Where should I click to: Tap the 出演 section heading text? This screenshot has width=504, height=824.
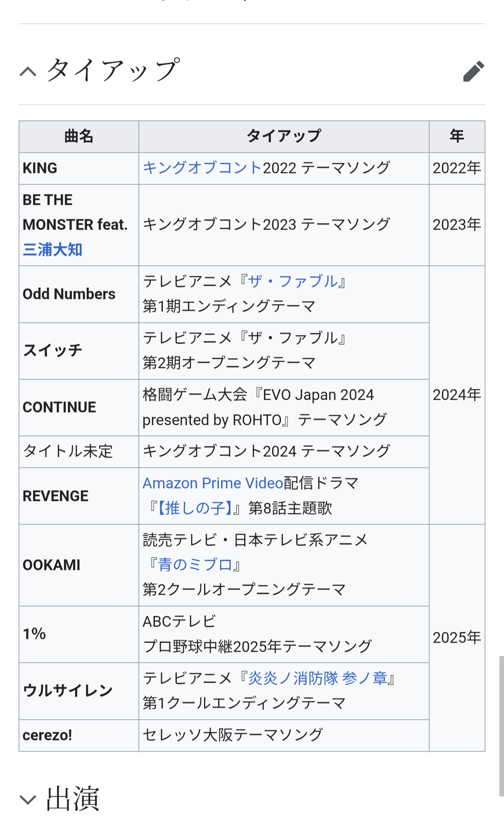click(x=73, y=799)
